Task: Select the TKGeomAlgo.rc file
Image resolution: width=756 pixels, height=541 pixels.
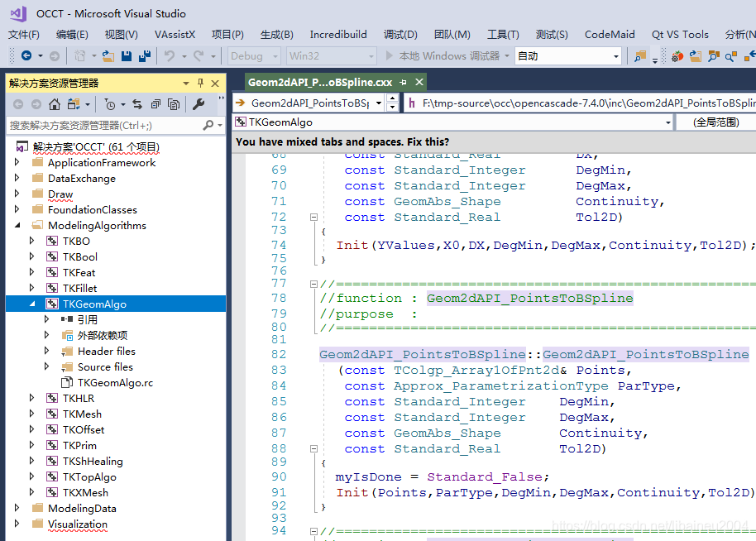Action: [x=115, y=382]
